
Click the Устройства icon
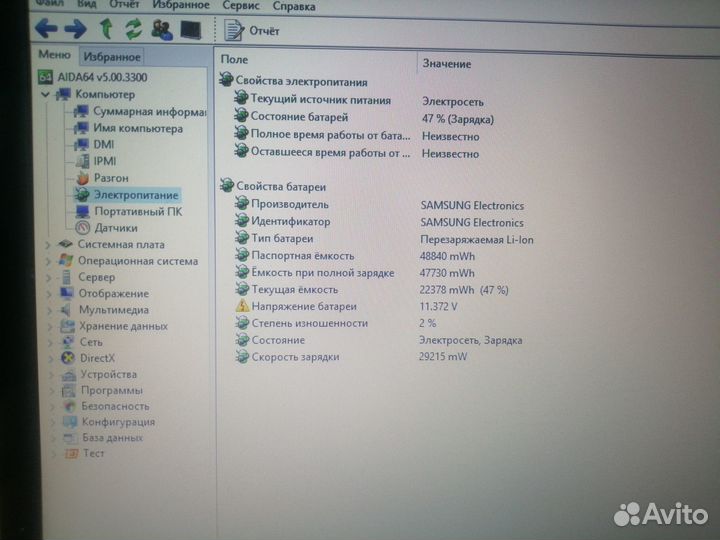[69, 374]
